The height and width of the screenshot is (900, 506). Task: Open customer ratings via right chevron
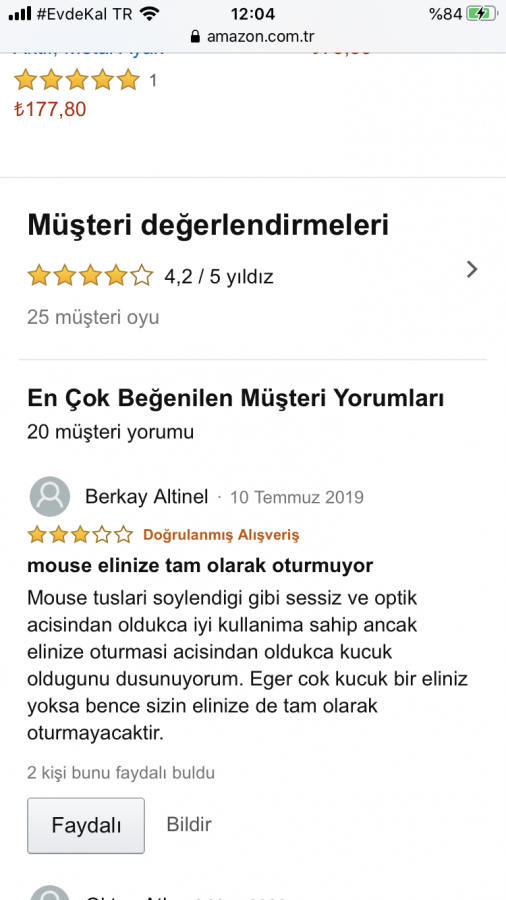pyautogui.click(x=472, y=269)
